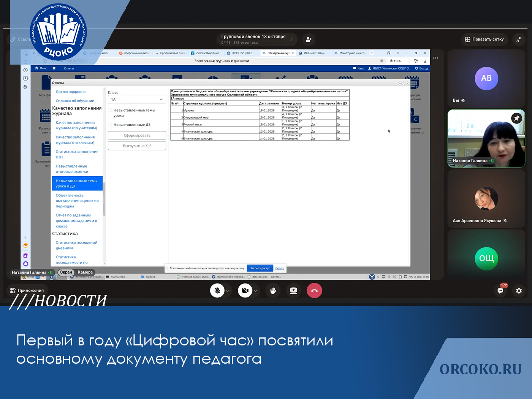
Task: Raise hand in the group call
Action: 273,291
